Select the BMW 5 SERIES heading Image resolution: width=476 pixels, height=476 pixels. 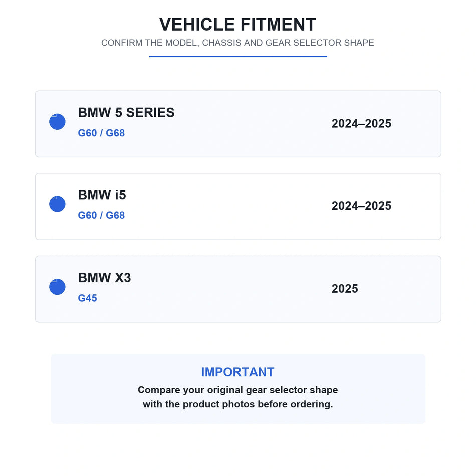point(126,113)
